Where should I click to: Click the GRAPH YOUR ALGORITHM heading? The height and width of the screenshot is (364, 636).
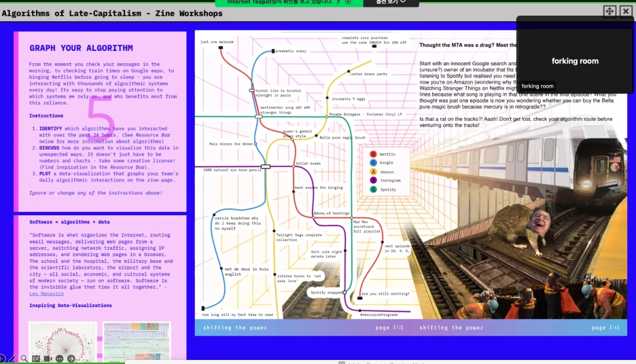pos(81,48)
